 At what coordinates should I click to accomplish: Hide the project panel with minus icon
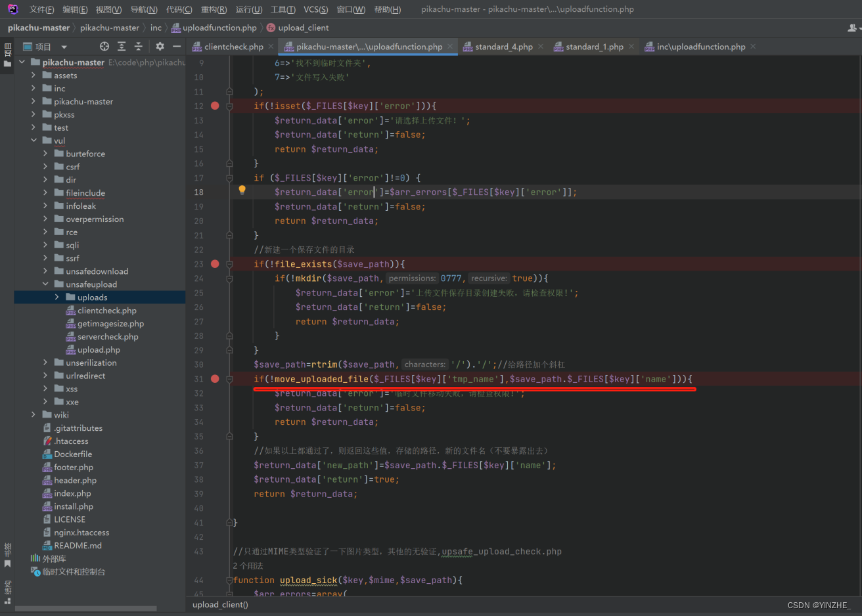(x=177, y=47)
